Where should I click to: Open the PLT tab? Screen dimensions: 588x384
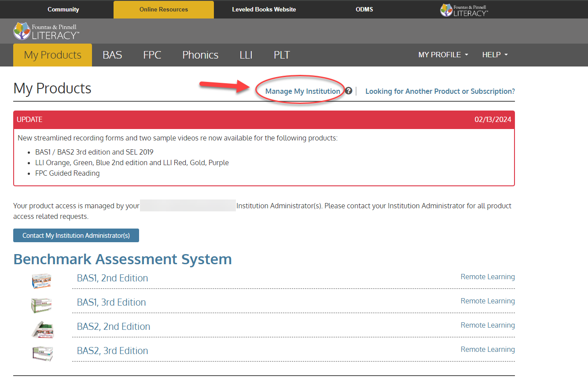pyautogui.click(x=282, y=55)
